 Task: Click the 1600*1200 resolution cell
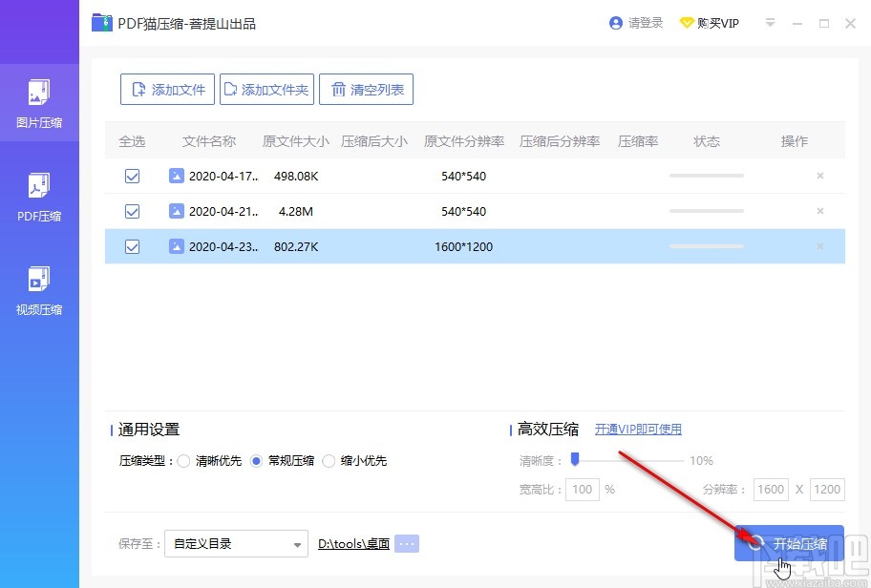464,247
